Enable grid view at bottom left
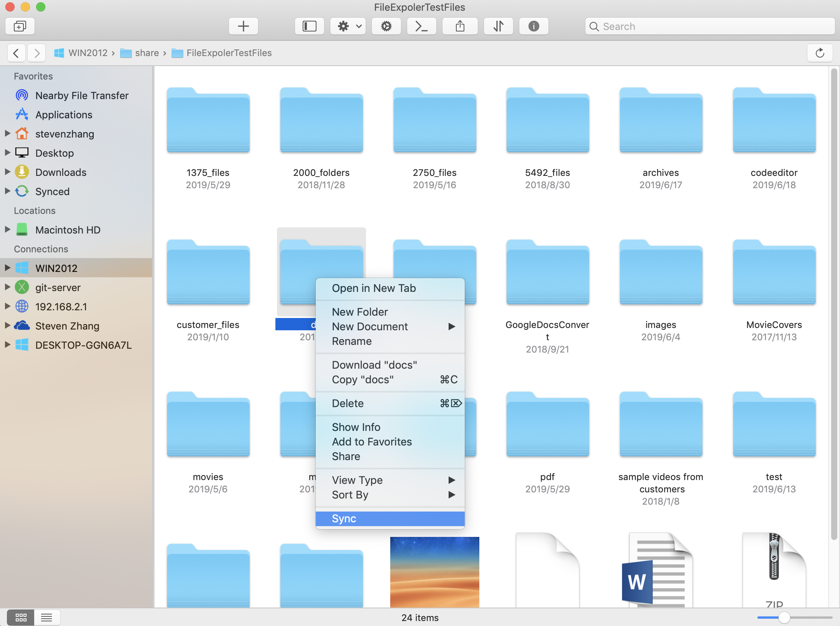The width and height of the screenshot is (840, 626). click(22, 617)
